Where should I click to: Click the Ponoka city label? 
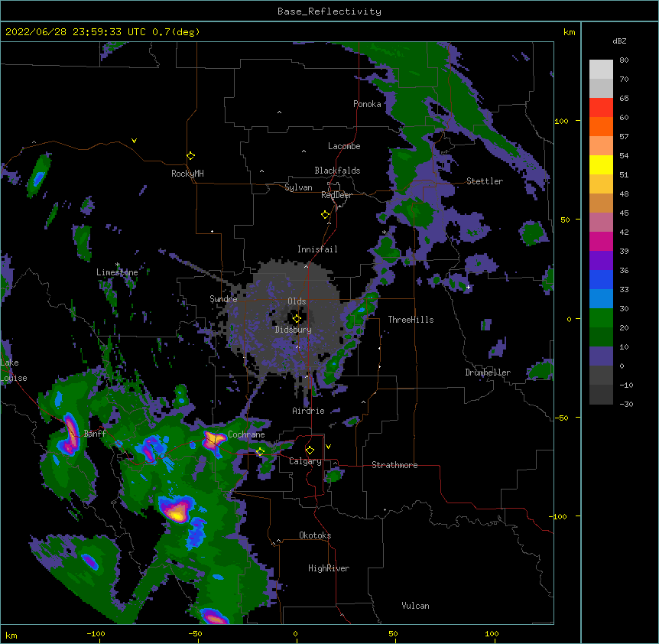point(367,104)
